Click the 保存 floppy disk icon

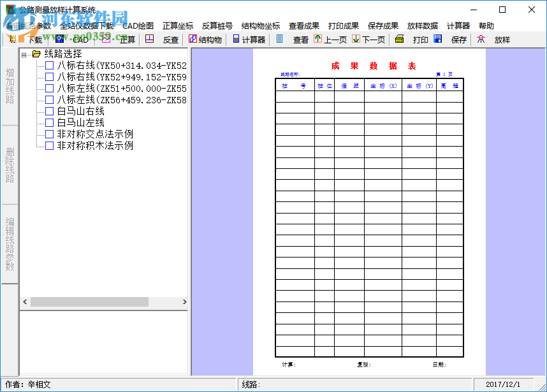click(438, 39)
